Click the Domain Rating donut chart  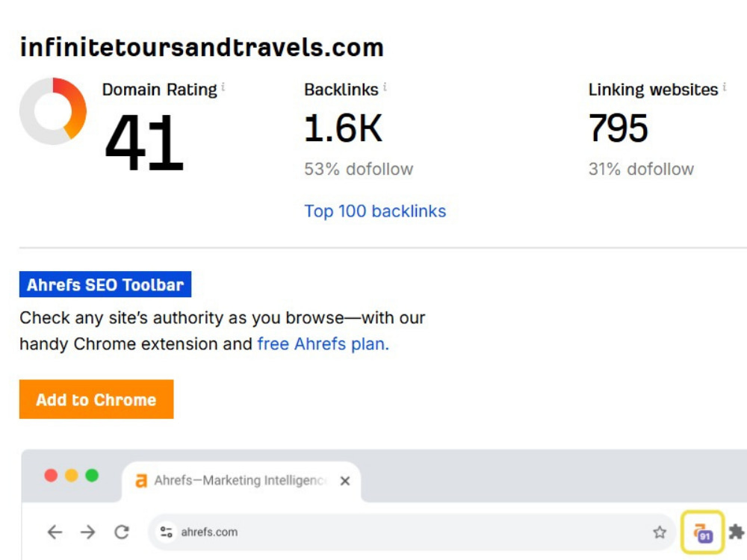(x=53, y=111)
